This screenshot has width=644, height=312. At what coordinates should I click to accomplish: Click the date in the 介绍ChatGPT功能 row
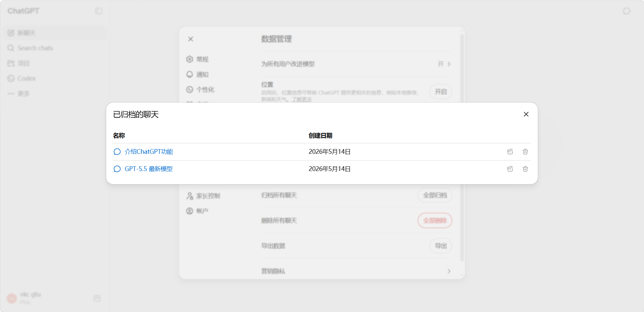point(329,152)
